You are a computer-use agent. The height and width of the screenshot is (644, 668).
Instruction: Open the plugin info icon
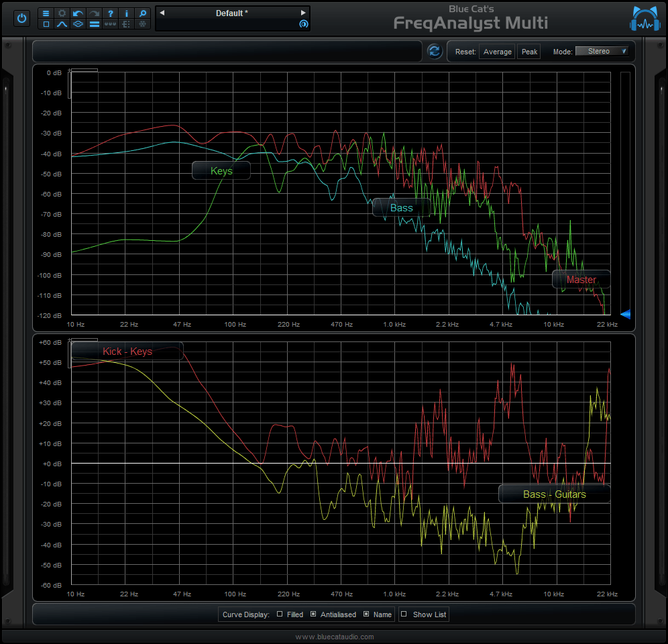tap(126, 13)
